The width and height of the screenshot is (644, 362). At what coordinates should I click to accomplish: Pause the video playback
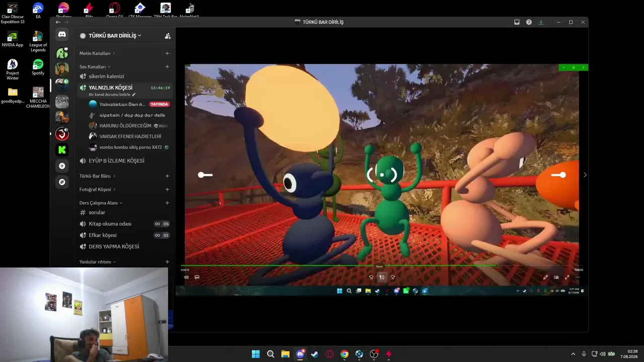pos(382,277)
